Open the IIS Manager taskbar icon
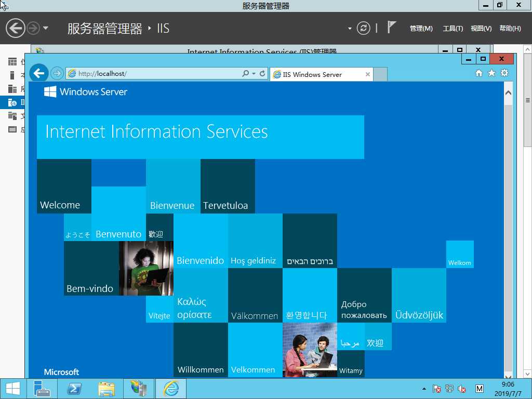This screenshot has width=532, height=399. [x=138, y=389]
